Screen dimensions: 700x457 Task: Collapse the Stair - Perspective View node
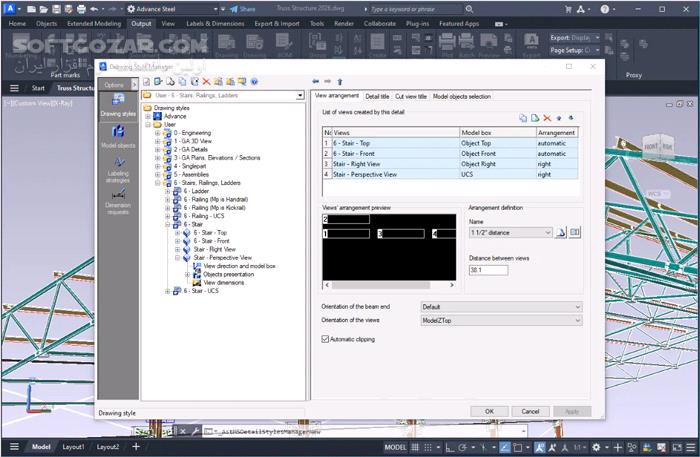coord(177,257)
